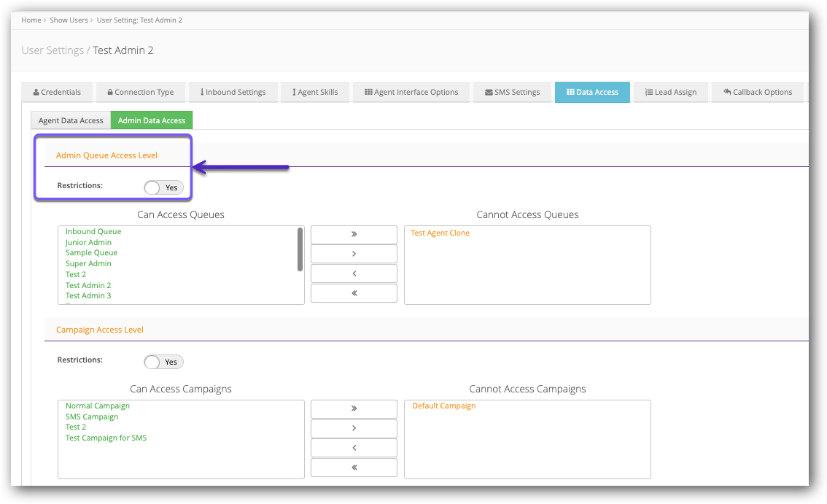Screen dimensions: 827x504
Task: Move selected queue back to Can Access
Action: click(x=354, y=274)
